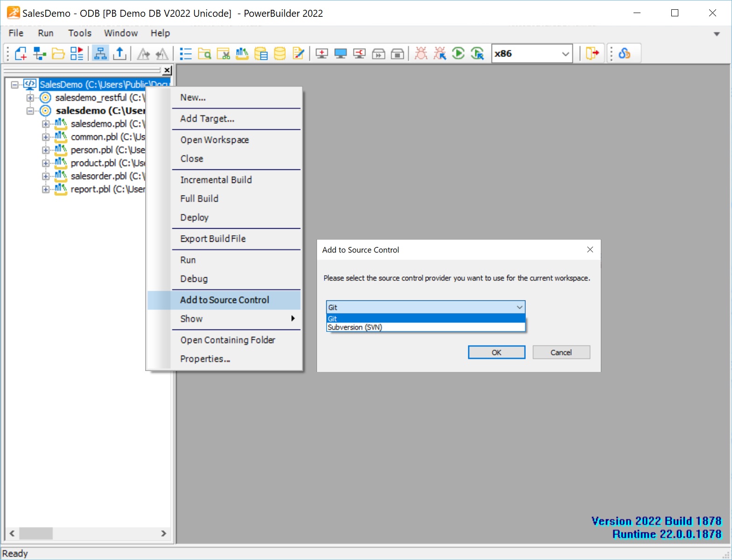Open the Show submenu

click(x=224, y=319)
